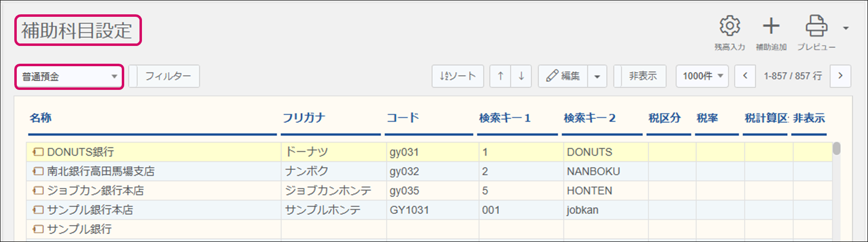This screenshot has height=242, width=868.
Task: Go to next page with right chevron
Action: (840, 76)
